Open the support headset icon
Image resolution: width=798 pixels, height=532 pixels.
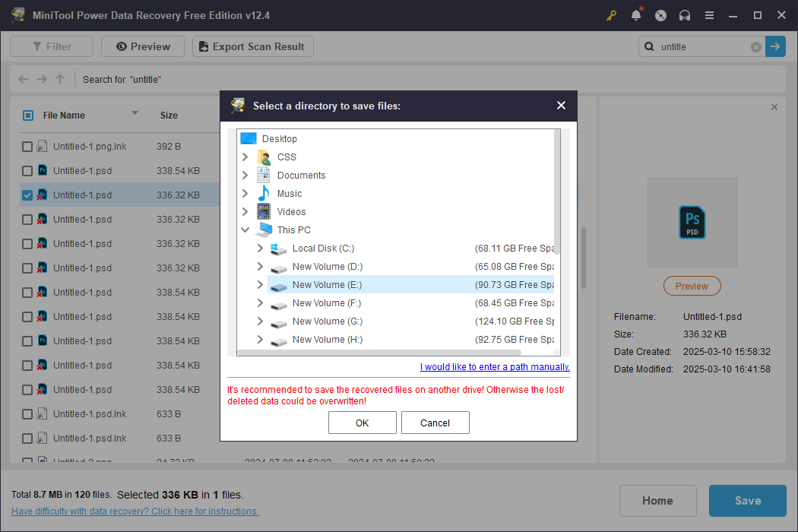[685, 15]
